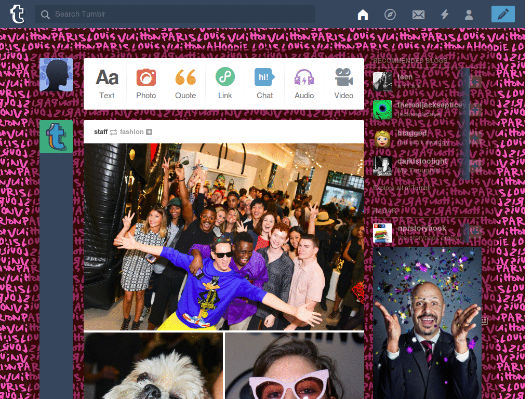Open the Activity lightning bolt icon
This screenshot has height=399, width=532.
point(445,15)
